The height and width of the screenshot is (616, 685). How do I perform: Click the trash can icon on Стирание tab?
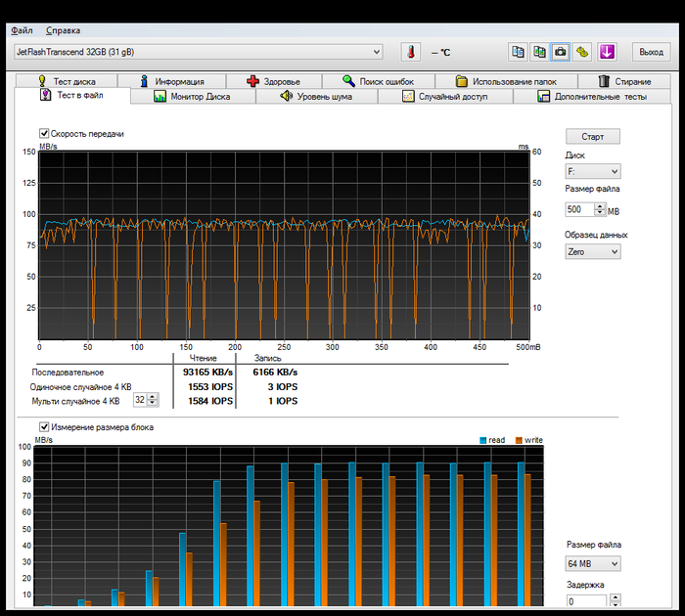pos(604,81)
